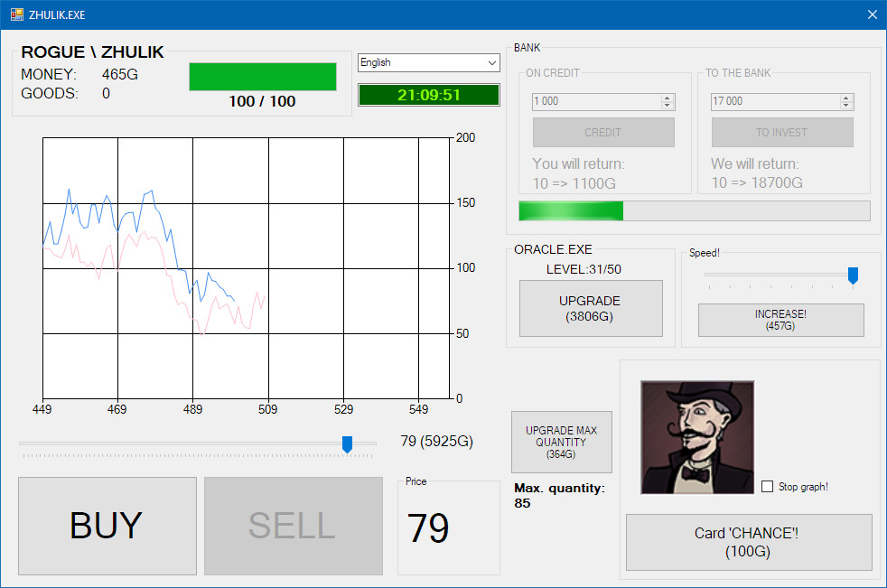Click the gentleman portrait image
The height and width of the screenshot is (588, 887).
click(696, 435)
